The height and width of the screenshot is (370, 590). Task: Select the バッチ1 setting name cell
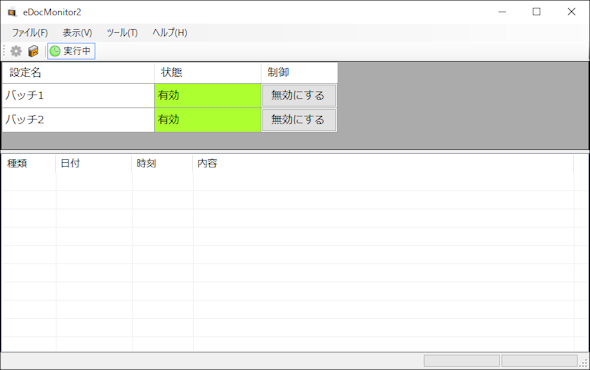tap(78, 96)
